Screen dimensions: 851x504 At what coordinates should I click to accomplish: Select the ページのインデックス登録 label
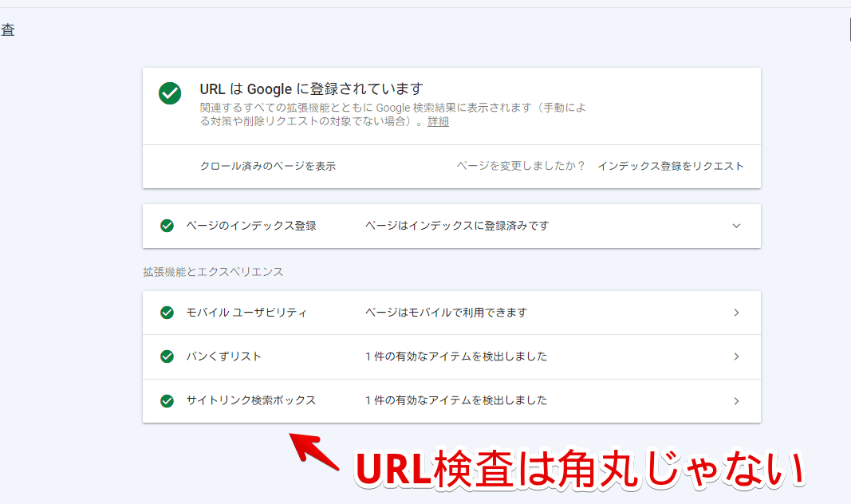[251, 226]
